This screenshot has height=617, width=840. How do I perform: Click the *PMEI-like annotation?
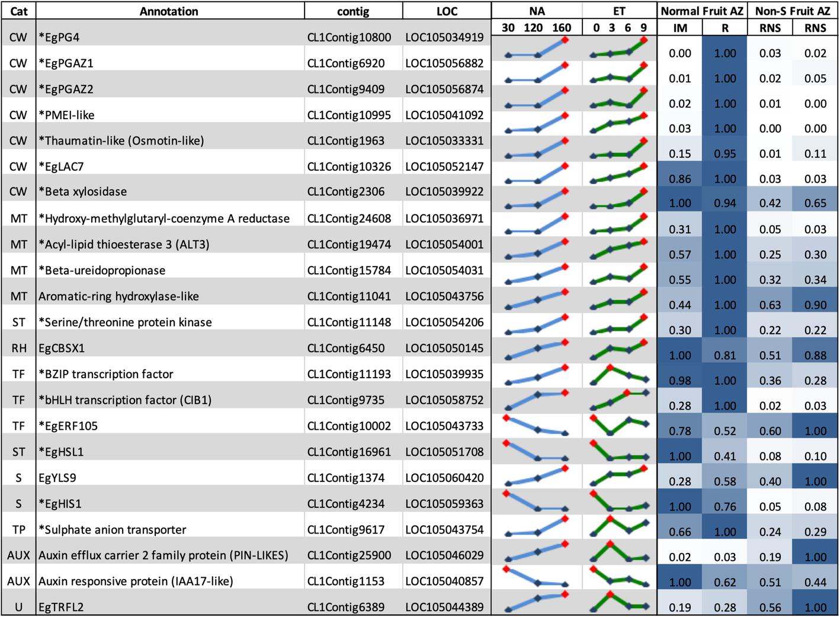(x=66, y=115)
